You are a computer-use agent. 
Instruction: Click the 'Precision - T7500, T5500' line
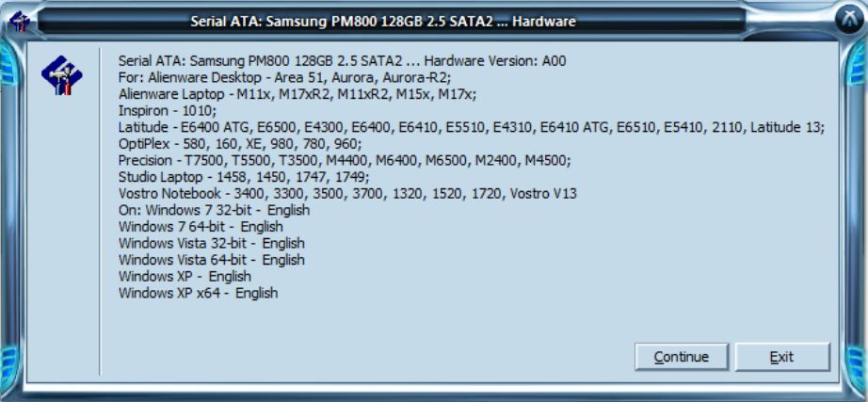click(345, 161)
